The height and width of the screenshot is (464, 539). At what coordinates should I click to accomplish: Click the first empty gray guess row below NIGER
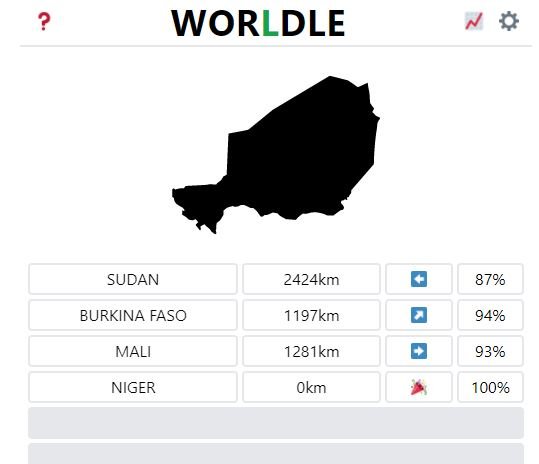point(276,423)
